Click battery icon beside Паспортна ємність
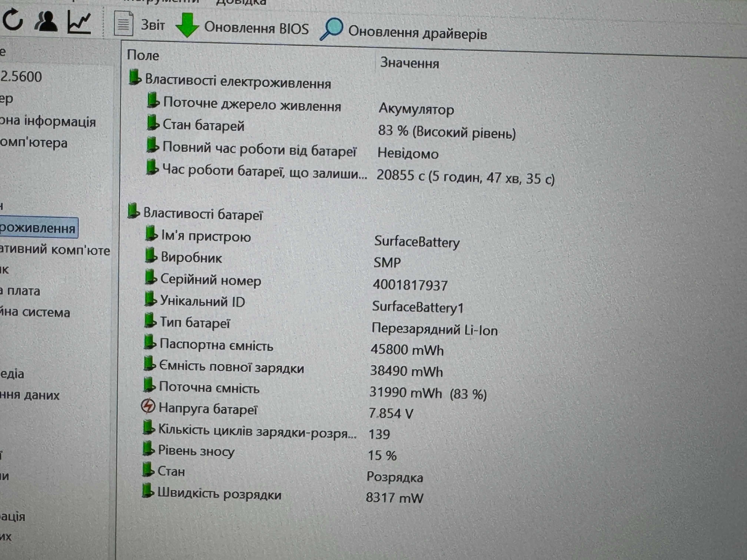 tap(150, 342)
